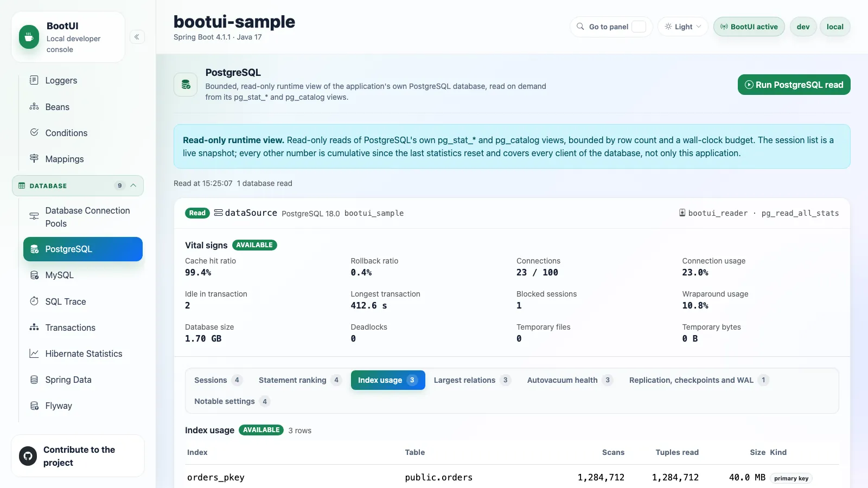Select PostgreSQL in the sidebar

(83, 249)
